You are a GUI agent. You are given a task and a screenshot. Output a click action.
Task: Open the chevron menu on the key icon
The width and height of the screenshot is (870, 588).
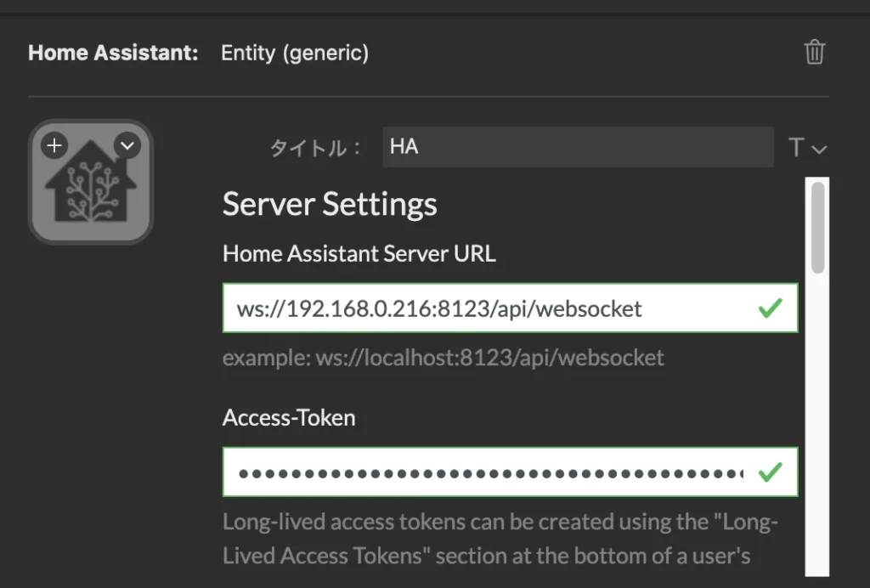pyautogui.click(x=127, y=146)
